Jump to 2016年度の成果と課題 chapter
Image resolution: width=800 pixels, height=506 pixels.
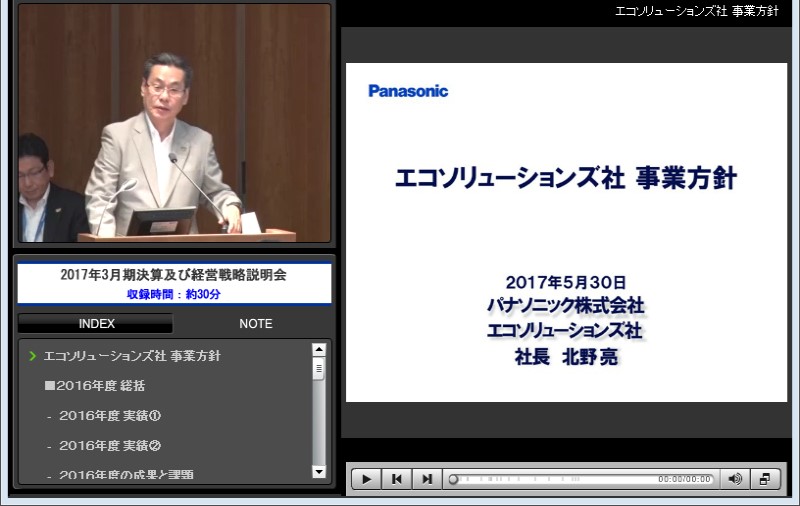click(126, 474)
